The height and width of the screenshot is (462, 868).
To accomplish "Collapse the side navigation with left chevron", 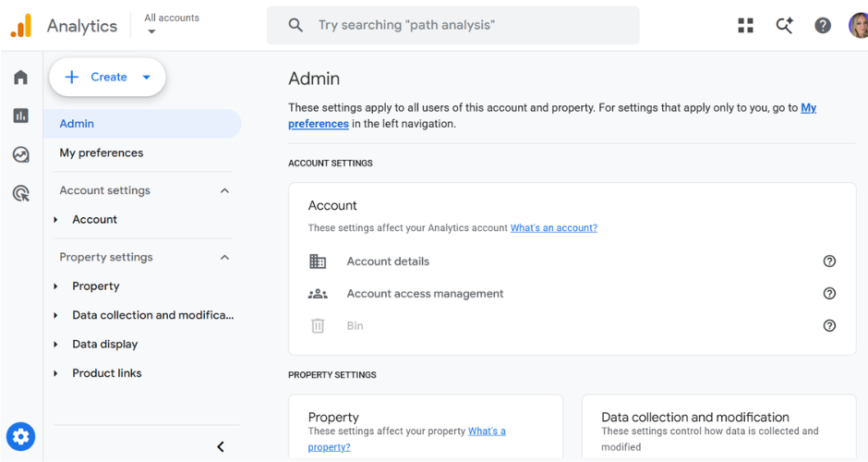I will click(x=221, y=446).
